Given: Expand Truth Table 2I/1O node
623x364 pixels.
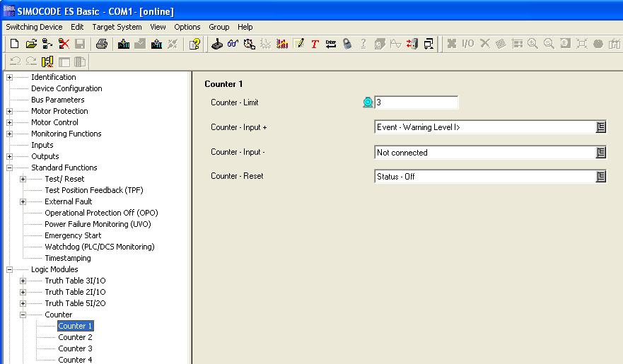Looking at the screenshot, I should pyautogui.click(x=23, y=293).
